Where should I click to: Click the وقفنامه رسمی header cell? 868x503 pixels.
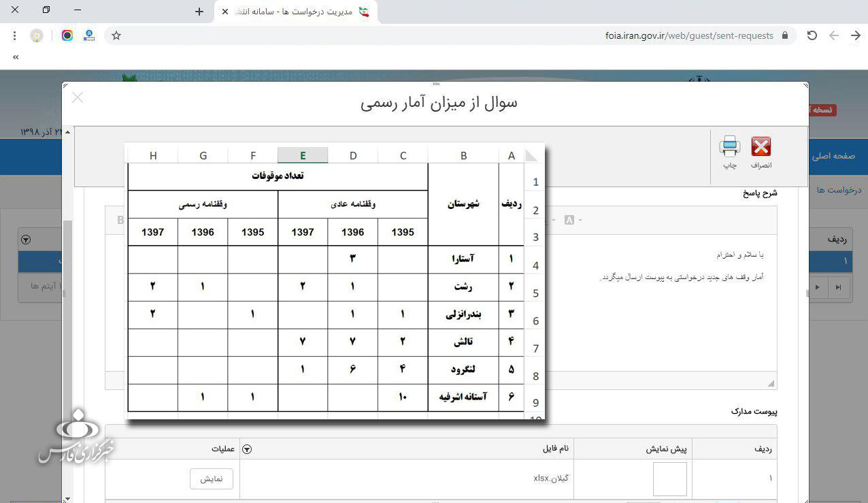pyautogui.click(x=203, y=204)
